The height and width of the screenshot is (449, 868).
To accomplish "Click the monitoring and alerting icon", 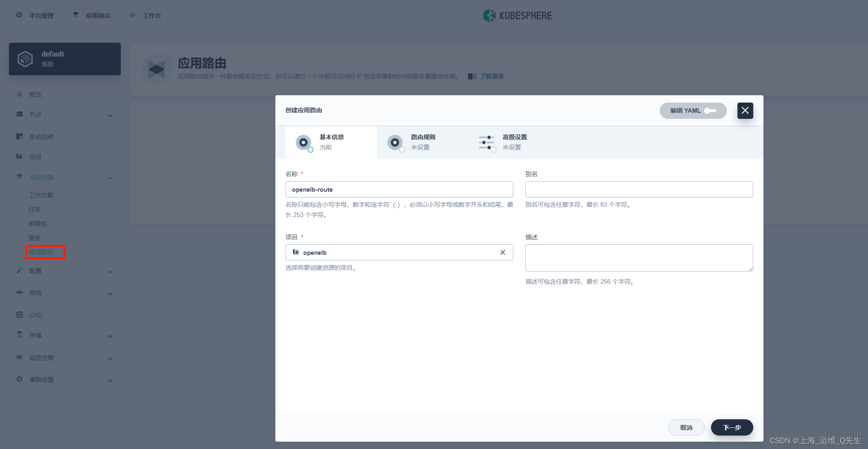I will [x=20, y=357].
